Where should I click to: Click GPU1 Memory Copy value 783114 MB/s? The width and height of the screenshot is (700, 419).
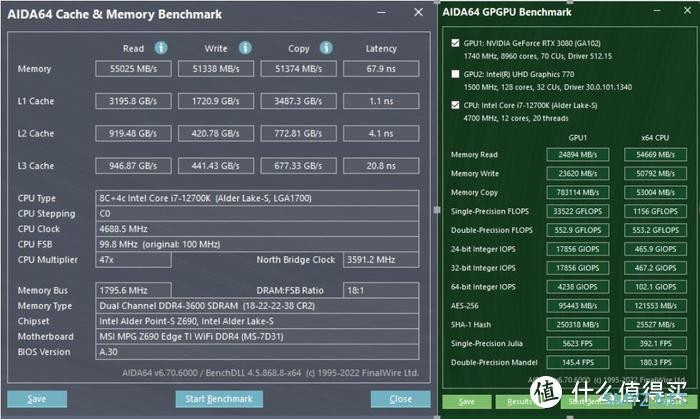[x=578, y=192]
